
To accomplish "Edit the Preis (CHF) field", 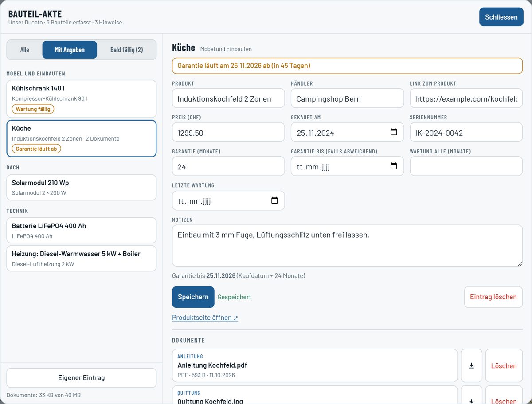I will pyautogui.click(x=228, y=132).
